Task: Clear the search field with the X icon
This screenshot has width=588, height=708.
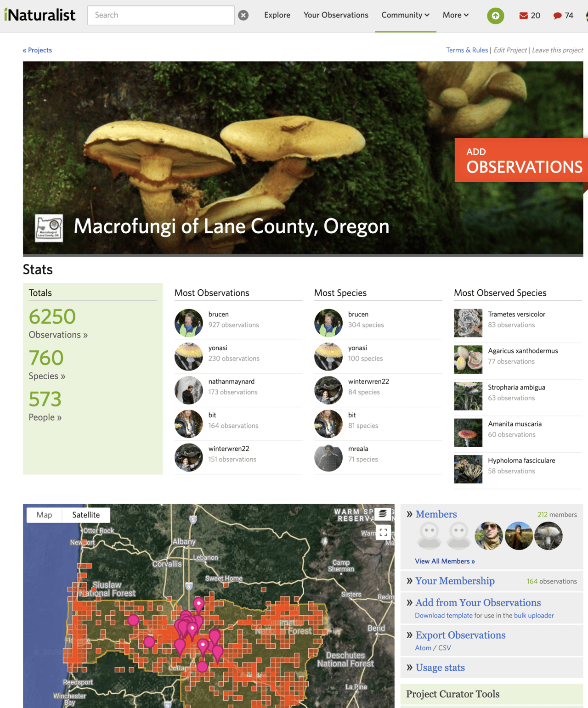Action: tap(243, 15)
